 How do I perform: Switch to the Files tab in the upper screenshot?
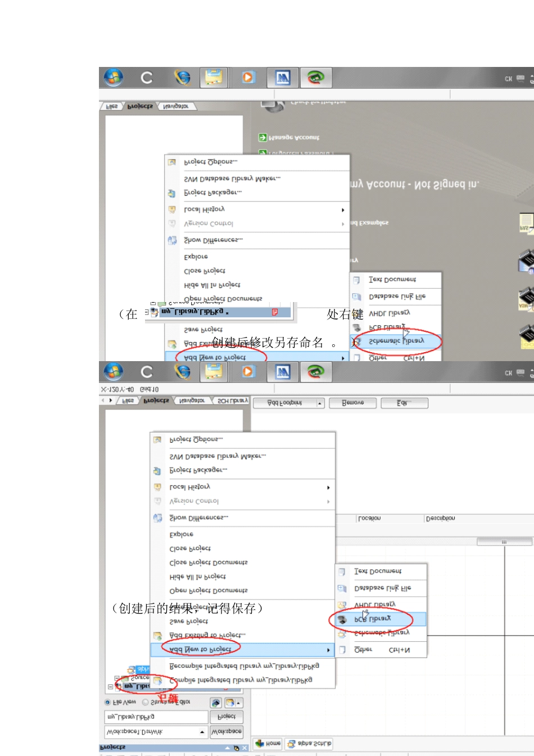(x=112, y=106)
